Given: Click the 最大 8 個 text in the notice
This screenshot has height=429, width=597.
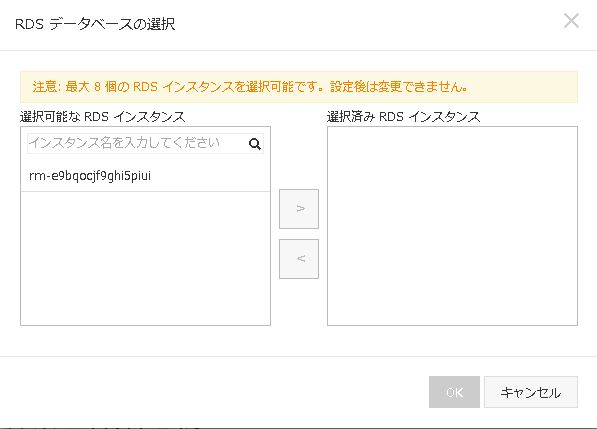Looking at the screenshot, I should pos(91,87).
